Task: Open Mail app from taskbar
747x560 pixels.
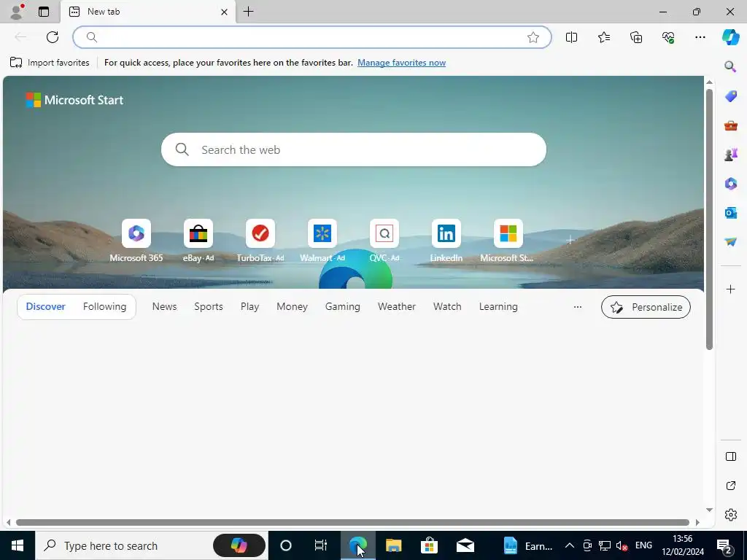Action: pos(465,545)
